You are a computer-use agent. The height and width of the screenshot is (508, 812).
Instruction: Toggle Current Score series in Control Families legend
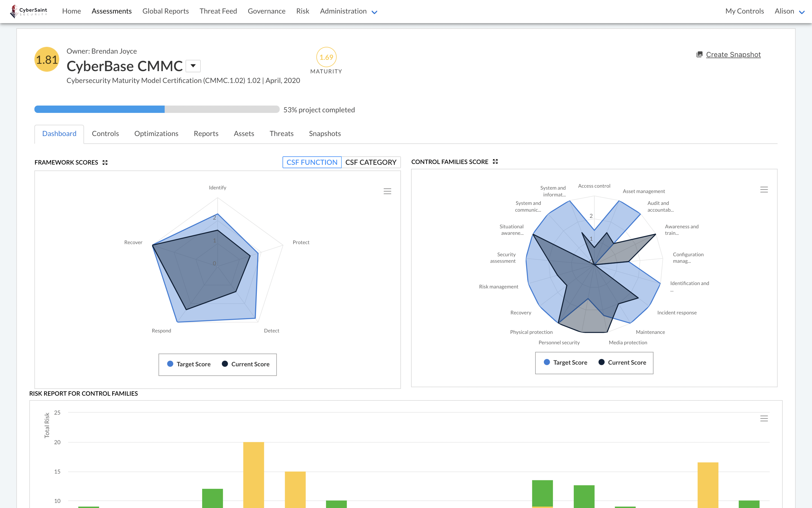(x=623, y=363)
